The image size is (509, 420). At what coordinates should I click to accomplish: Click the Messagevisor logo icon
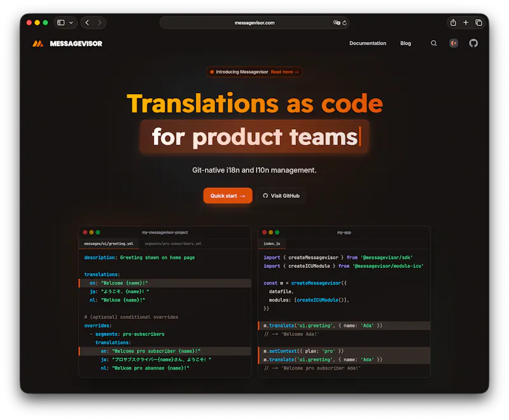click(x=38, y=43)
